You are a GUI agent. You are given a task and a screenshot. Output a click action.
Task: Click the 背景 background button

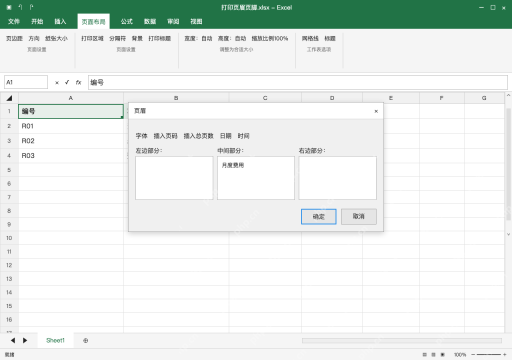point(137,38)
